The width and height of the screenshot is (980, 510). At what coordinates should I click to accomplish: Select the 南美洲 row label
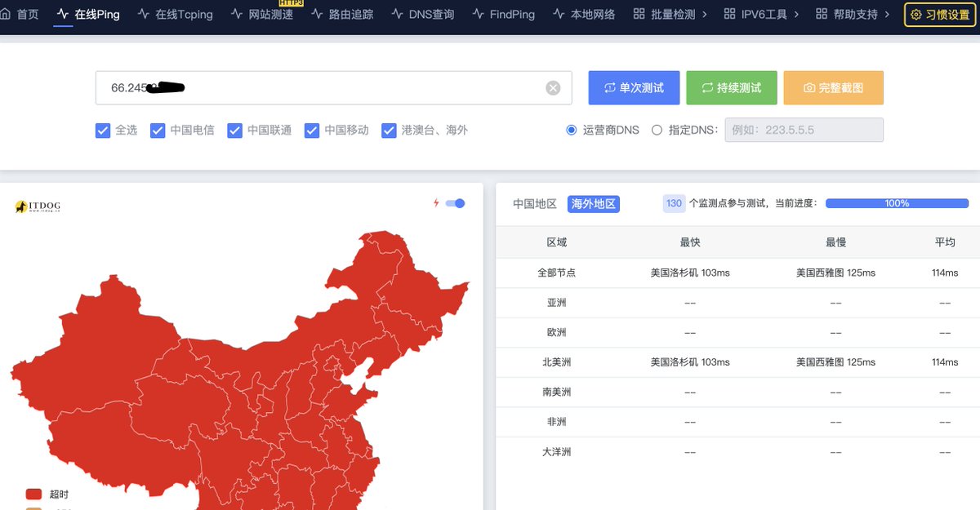tap(556, 392)
